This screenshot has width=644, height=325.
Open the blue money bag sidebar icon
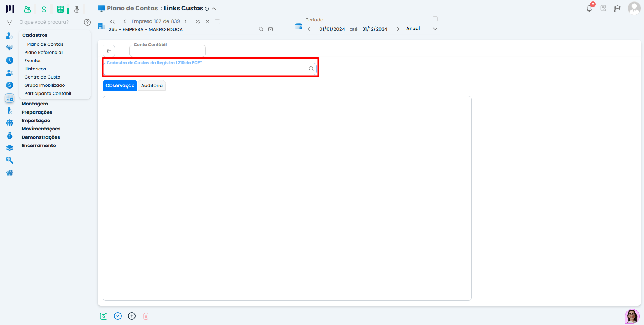10,135
